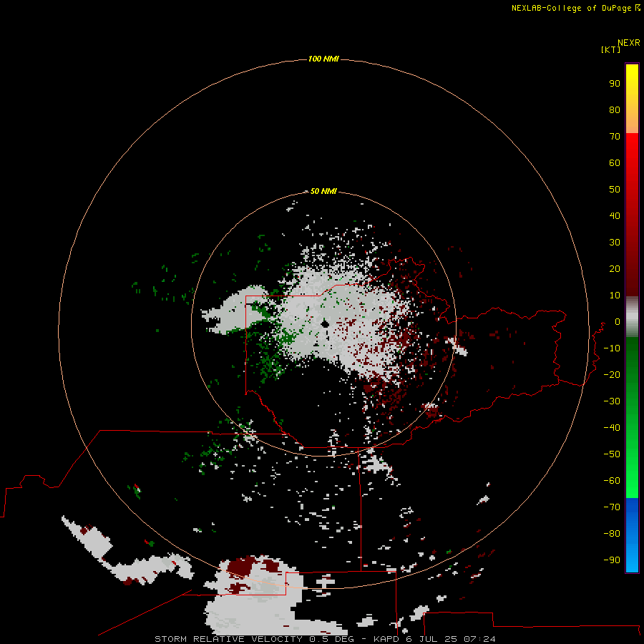Click the -70 value on the velocity scale
The height and width of the screenshot is (644, 644).
tap(612, 507)
